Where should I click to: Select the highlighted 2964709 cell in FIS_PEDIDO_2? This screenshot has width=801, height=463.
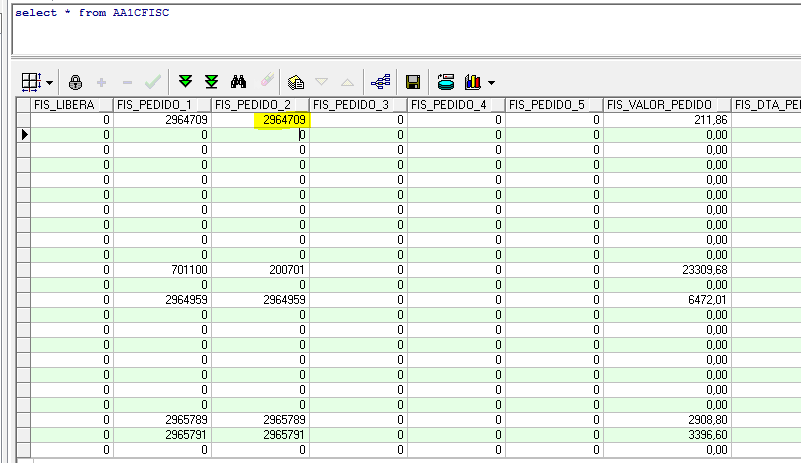261,120
